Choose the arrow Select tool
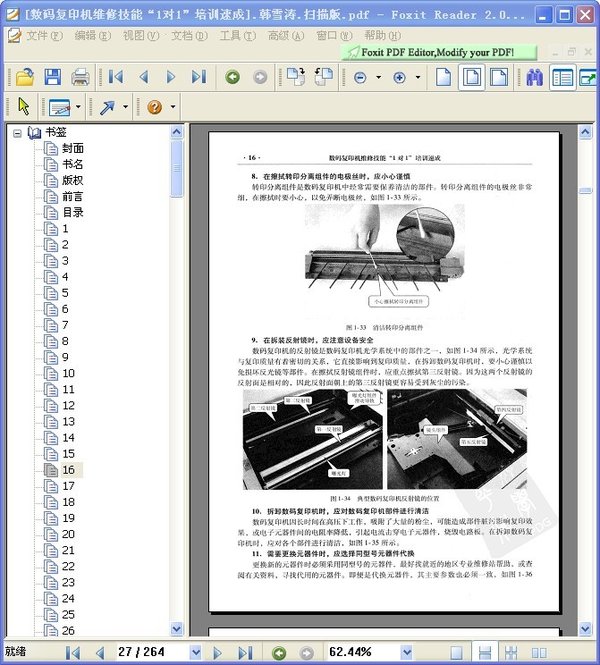Image resolution: width=600 pixels, height=665 pixels. point(24,106)
